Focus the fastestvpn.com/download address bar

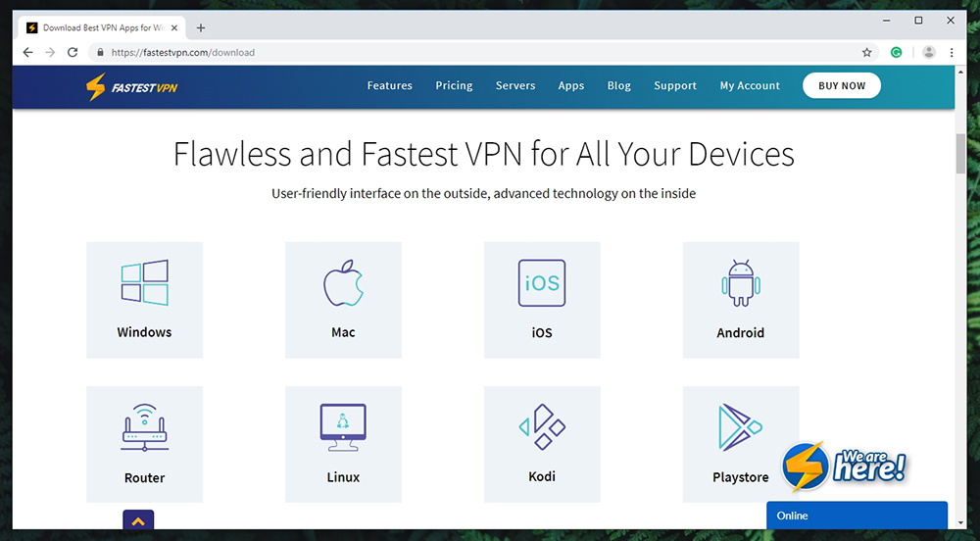[x=481, y=53]
